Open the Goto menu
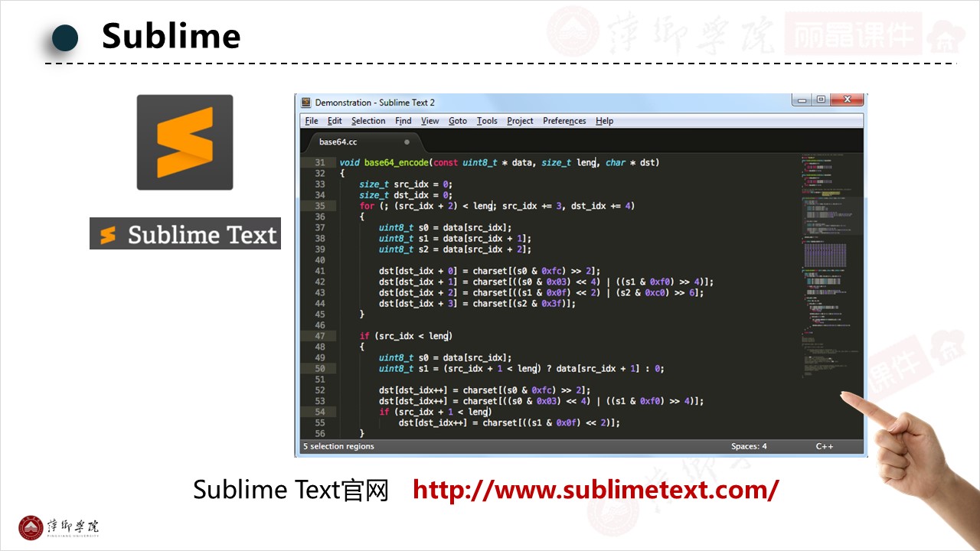This screenshot has height=551, width=980. tap(458, 121)
